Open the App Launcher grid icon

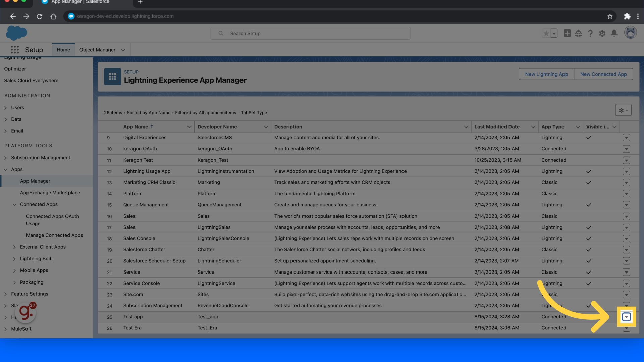pos(15,49)
